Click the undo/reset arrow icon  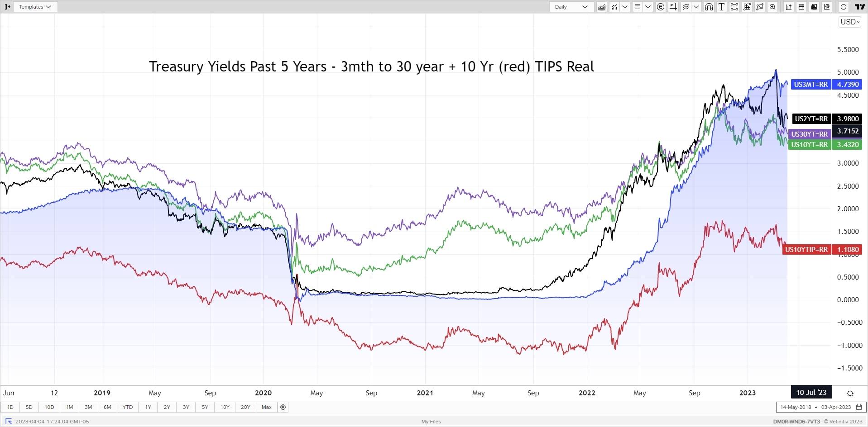click(843, 7)
